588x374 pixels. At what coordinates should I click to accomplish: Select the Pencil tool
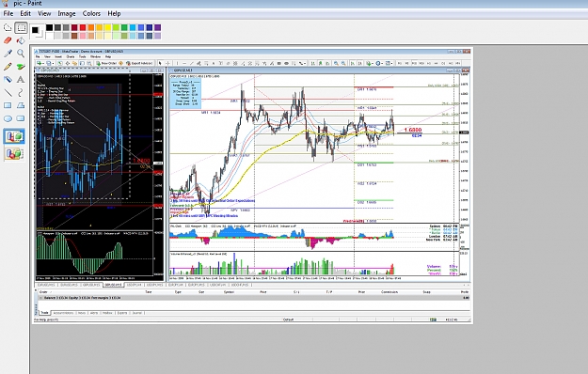pyautogui.click(x=8, y=67)
